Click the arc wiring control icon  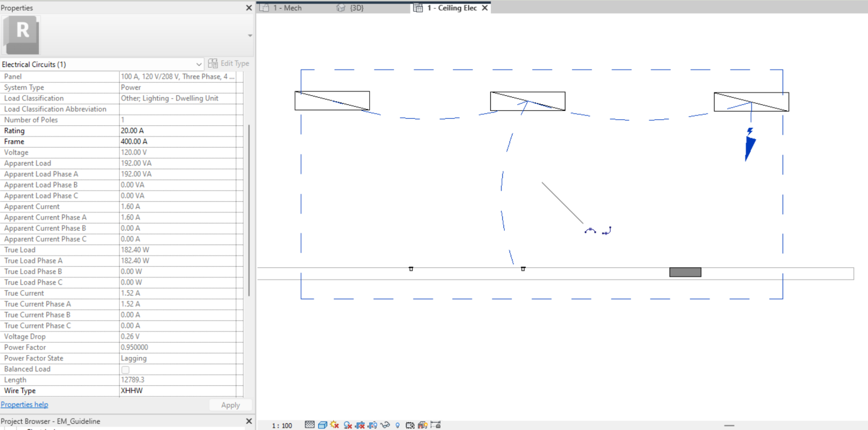(x=590, y=231)
